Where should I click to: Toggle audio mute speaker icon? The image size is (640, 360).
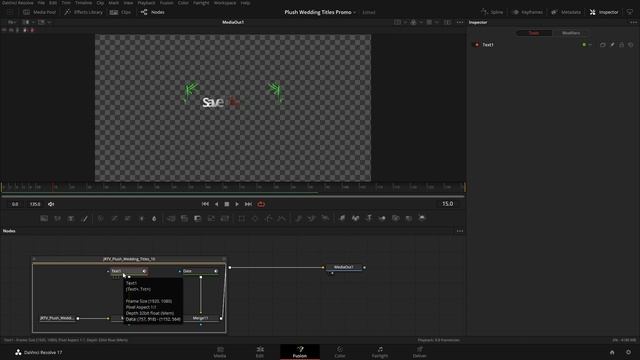51,204
